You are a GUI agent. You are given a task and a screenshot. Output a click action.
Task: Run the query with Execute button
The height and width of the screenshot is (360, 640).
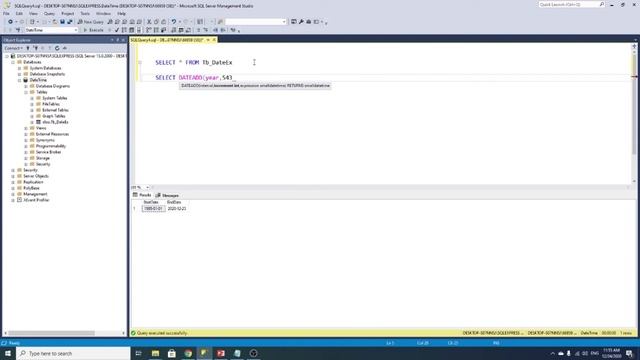pos(93,30)
